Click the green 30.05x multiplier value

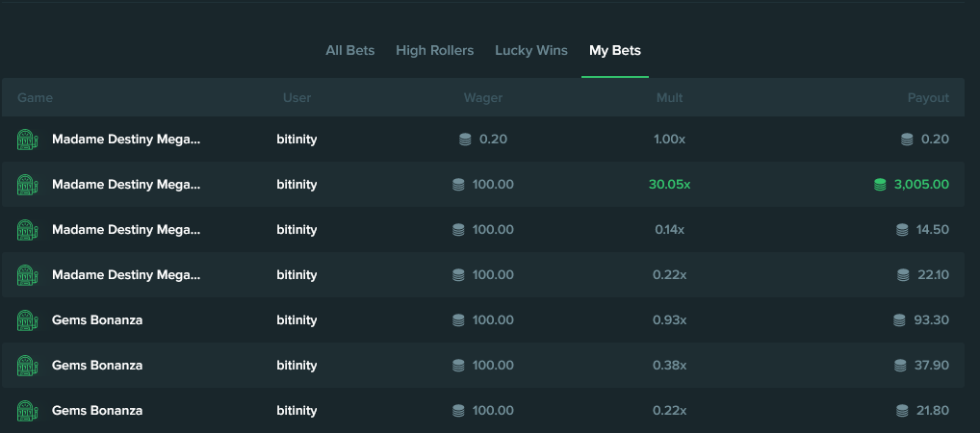click(x=669, y=185)
